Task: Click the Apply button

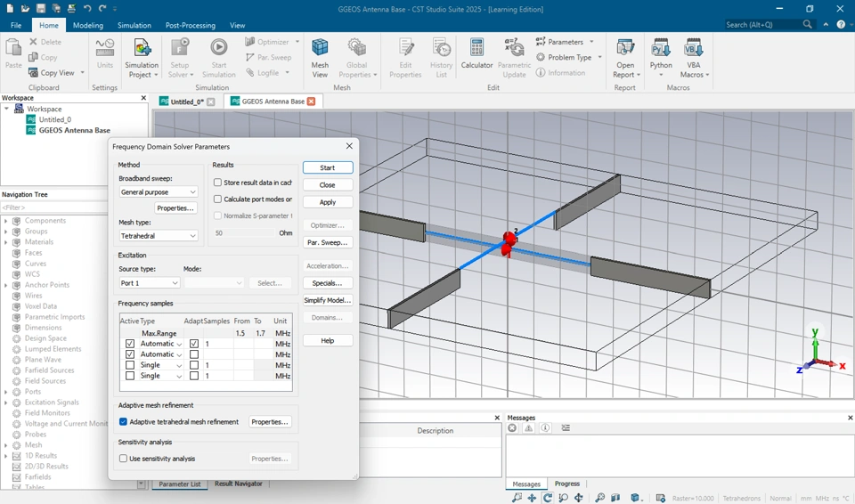Action: coord(328,202)
